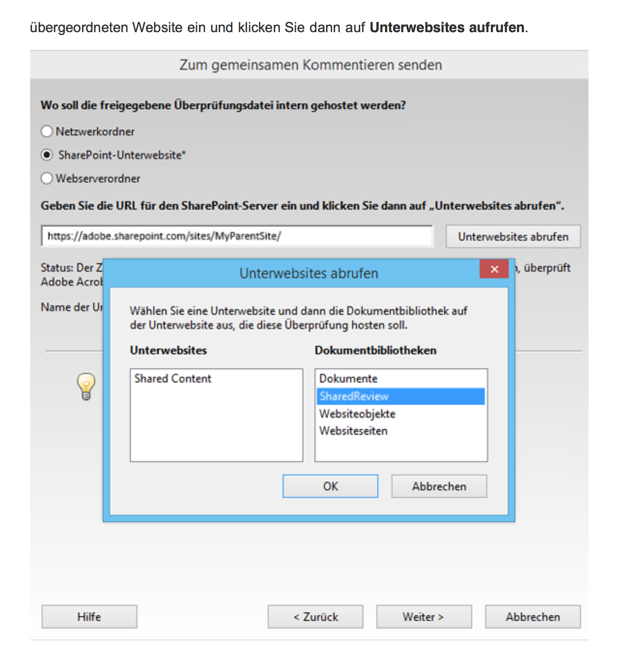Click empty area of the Unterwebsites listbox
This screenshot has height=669, width=644.
click(x=216, y=426)
